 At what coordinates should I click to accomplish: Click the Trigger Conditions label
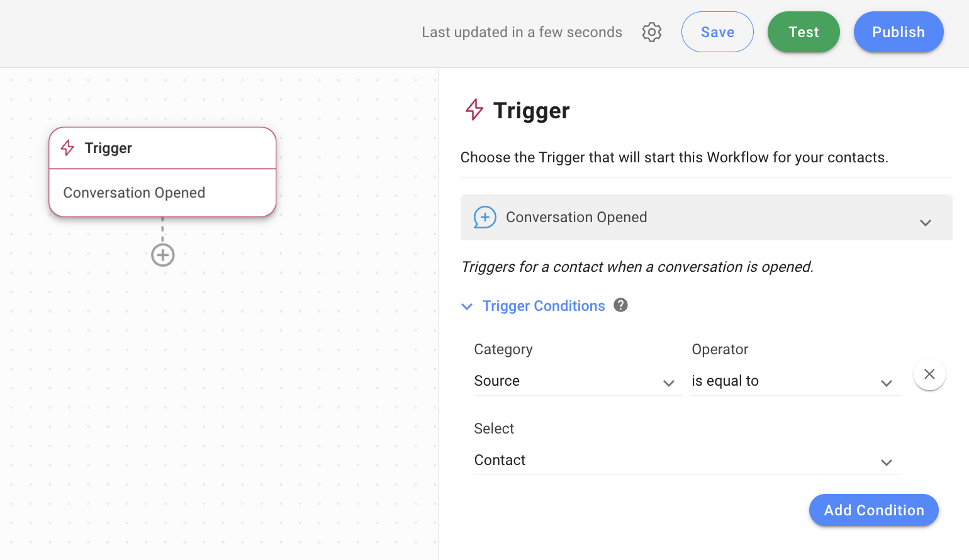[544, 306]
